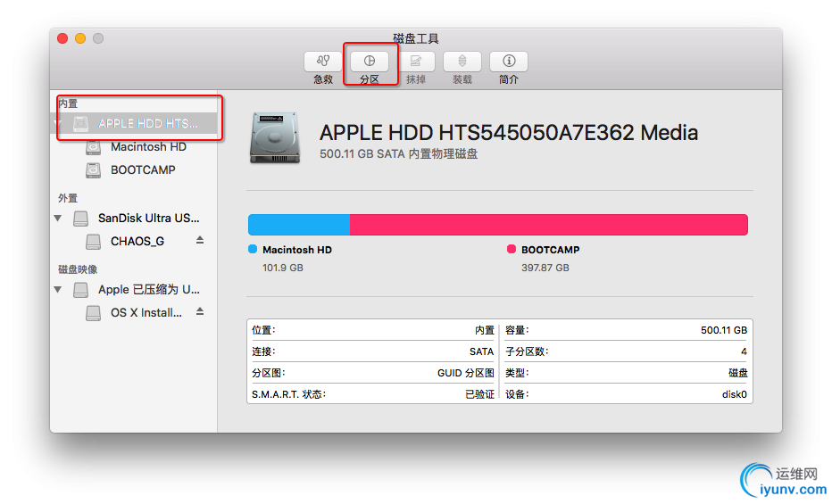Eject the CHAOS_G volume

tap(200, 240)
